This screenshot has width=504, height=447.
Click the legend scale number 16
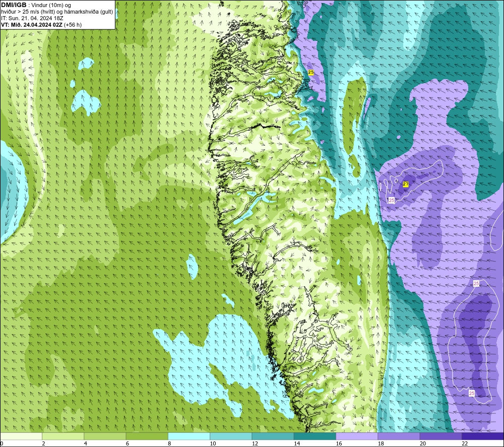point(339,443)
